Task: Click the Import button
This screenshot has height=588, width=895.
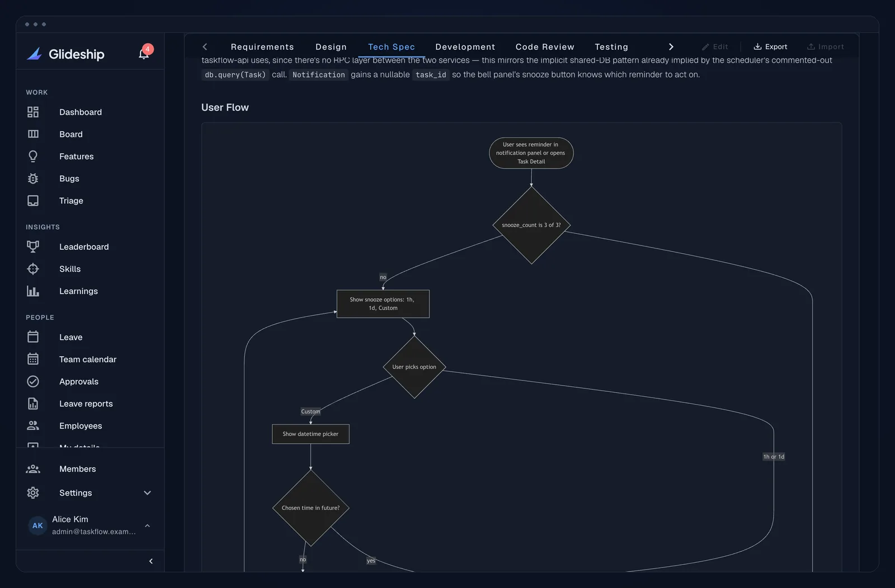Action: click(x=825, y=47)
